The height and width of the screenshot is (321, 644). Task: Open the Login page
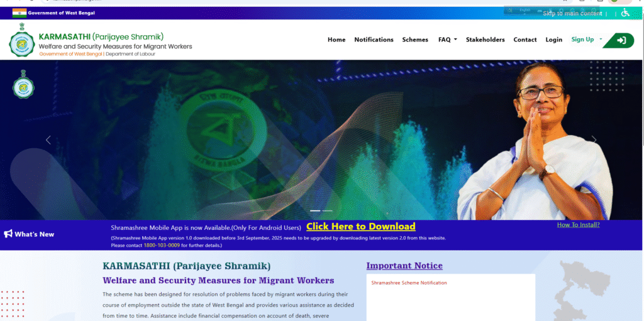pyautogui.click(x=553, y=40)
